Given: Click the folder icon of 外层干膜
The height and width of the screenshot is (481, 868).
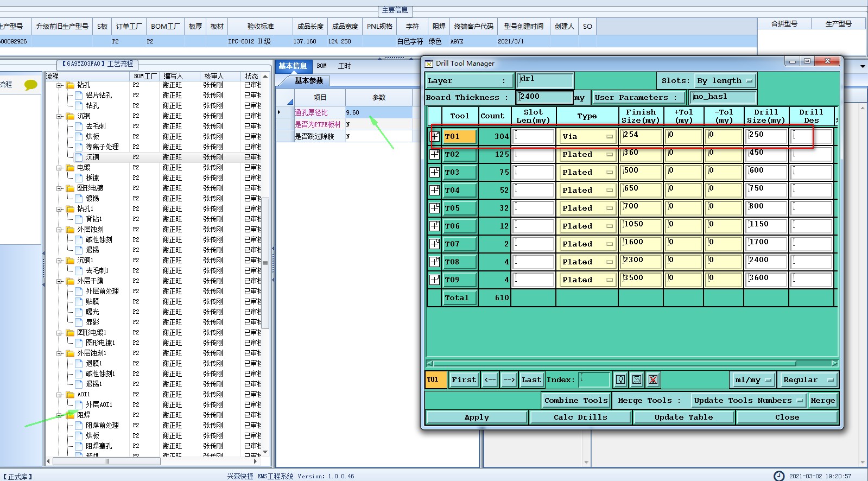Looking at the screenshot, I should (70, 281).
